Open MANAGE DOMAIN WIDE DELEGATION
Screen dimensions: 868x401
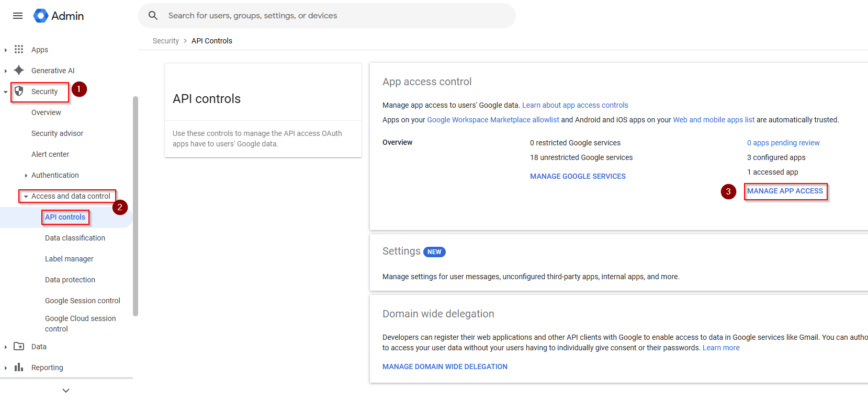tap(445, 366)
